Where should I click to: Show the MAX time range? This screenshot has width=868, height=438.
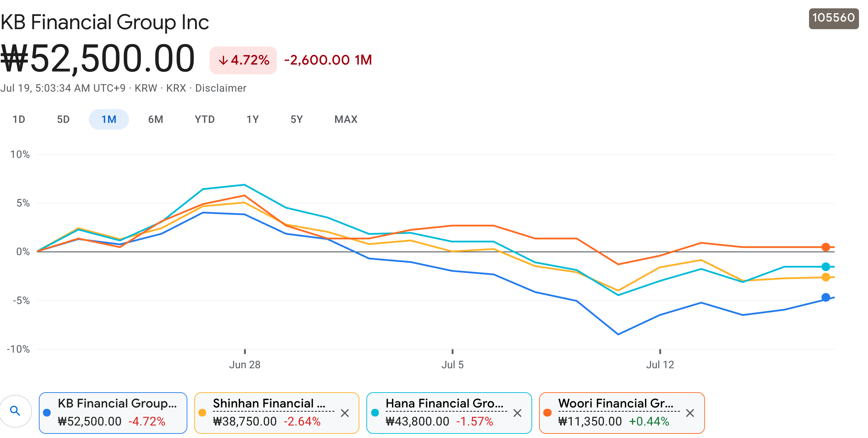coord(346,119)
